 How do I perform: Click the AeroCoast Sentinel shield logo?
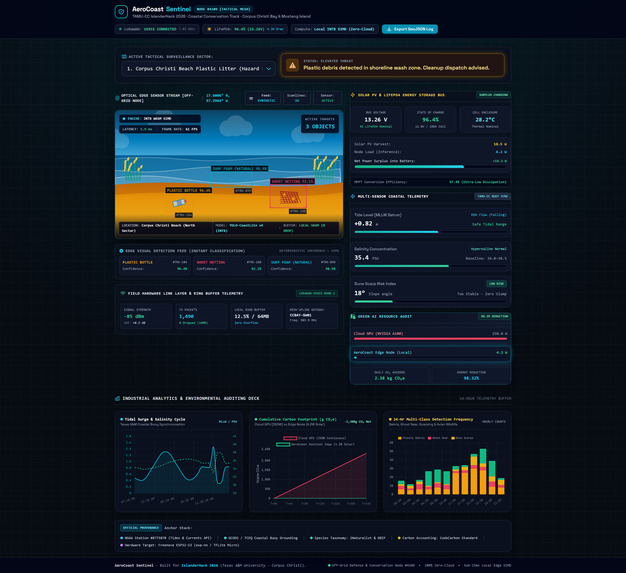click(121, 12)
